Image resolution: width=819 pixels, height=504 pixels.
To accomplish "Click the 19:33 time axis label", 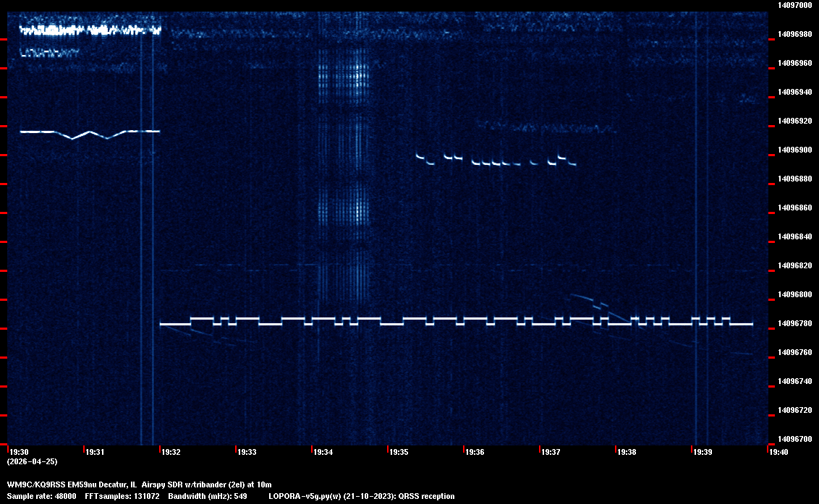I will point(247,452).
